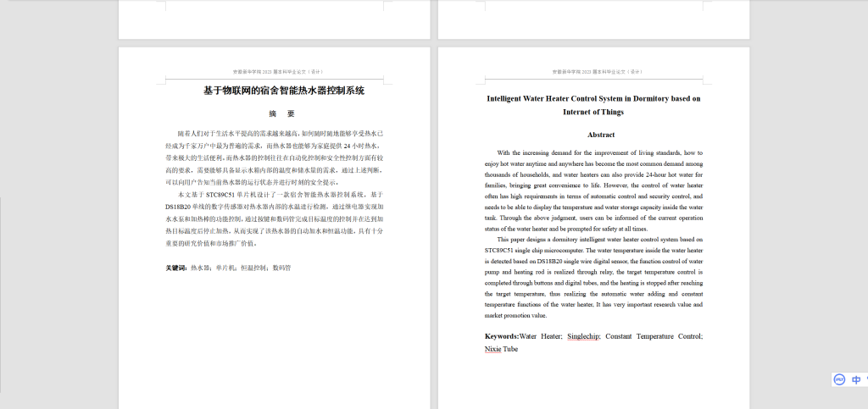
Task: Click the page header above the Chinese title
Action: coord(278,72)
